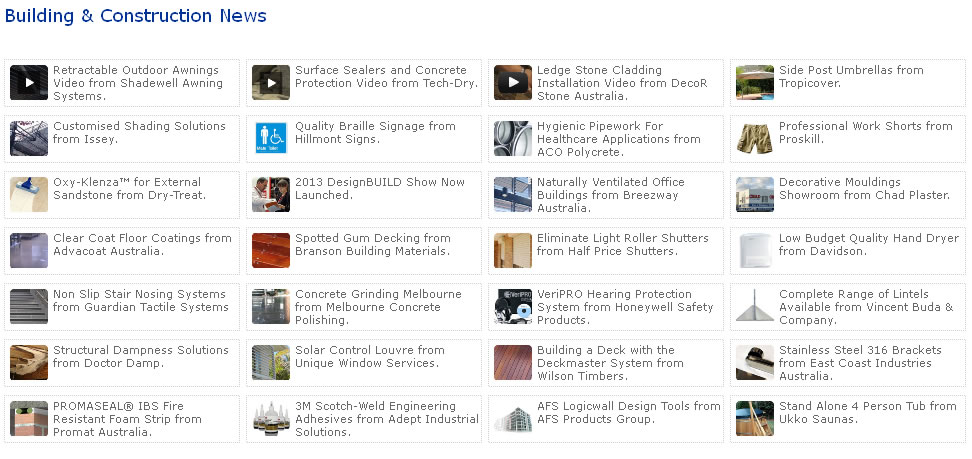This screenshot has width=972, height=459.
Task: Open Stainless Steel 316 Brackets text link
Action: click(x=860, y=363)
